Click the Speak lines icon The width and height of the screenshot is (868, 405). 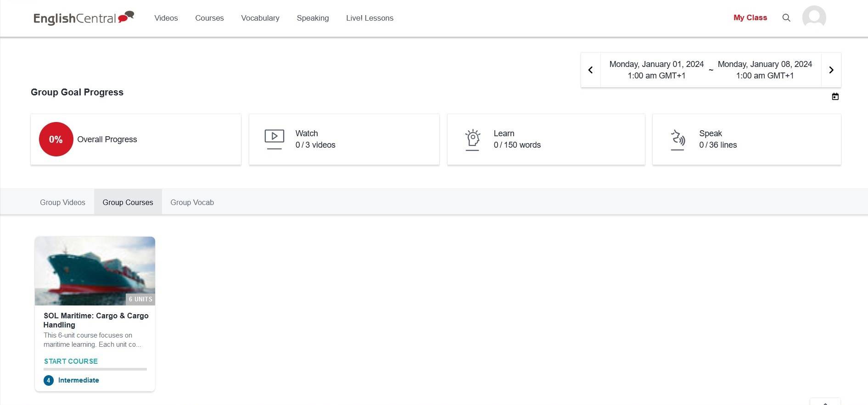[x=678, y=139]
